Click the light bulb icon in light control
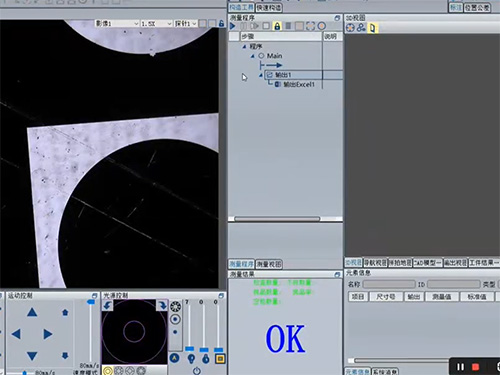500x375 pixels. [x=191, y=359]
